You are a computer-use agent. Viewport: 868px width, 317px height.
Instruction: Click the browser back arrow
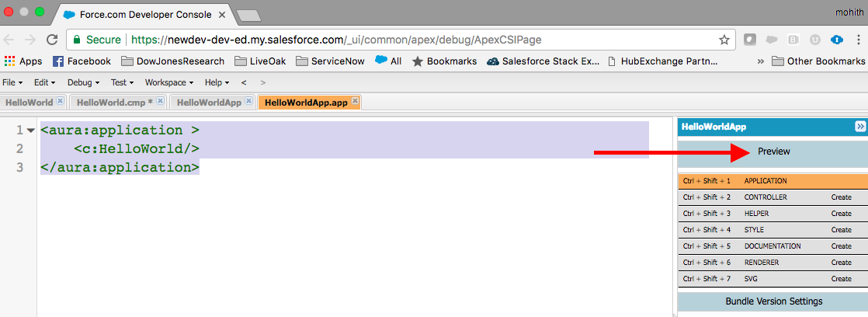[9, 40]
